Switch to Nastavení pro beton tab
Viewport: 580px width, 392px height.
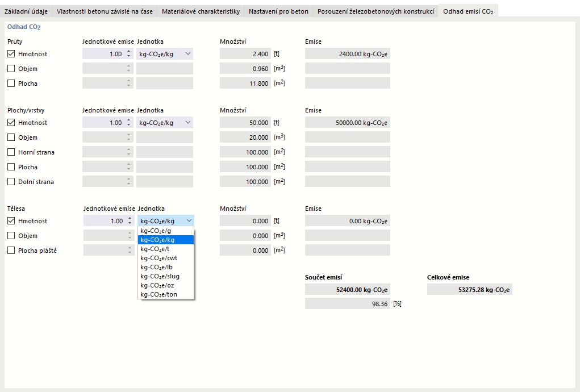click(278, 11)
